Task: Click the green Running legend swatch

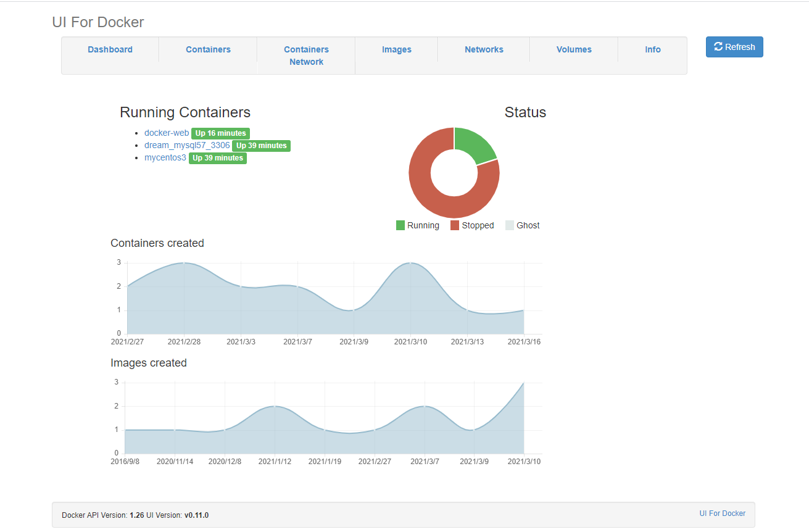Action: point(400,225)
